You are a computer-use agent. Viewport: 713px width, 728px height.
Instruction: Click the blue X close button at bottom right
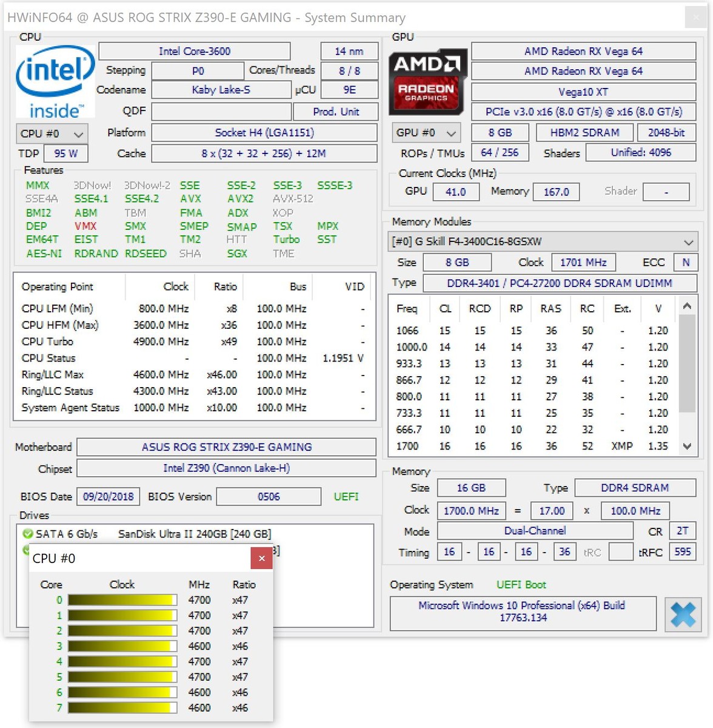(x=683, y=614)
